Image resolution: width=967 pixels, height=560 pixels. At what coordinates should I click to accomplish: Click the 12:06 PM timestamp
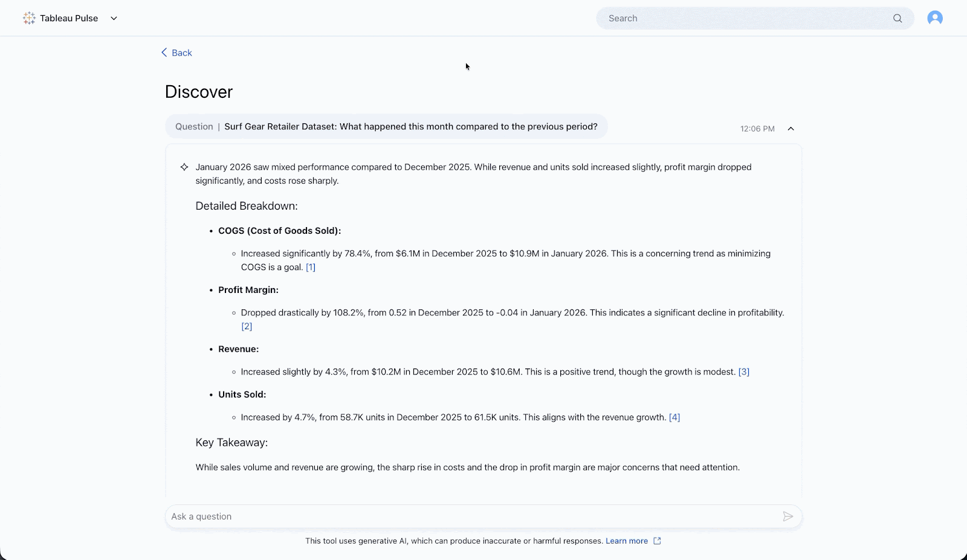[757, 129]
